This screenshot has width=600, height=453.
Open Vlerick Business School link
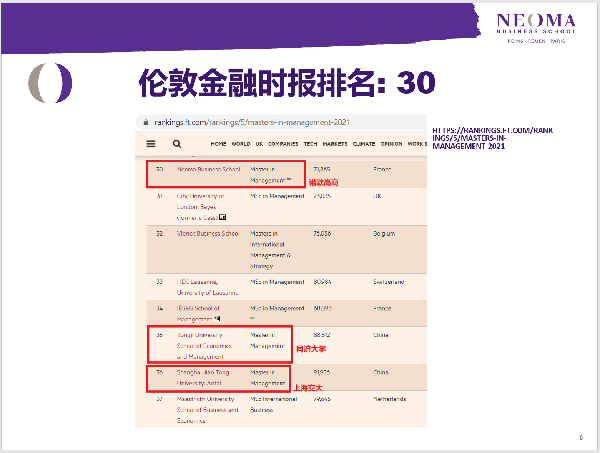(x=208, y=233)
